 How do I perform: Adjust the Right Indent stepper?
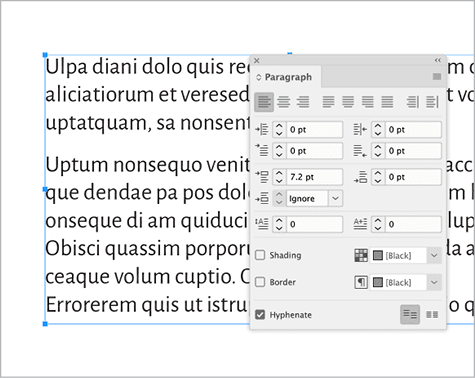click(378, 129)
